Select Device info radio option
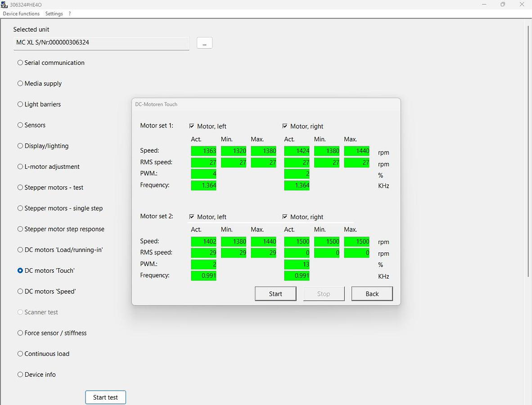 pos(36,374)
